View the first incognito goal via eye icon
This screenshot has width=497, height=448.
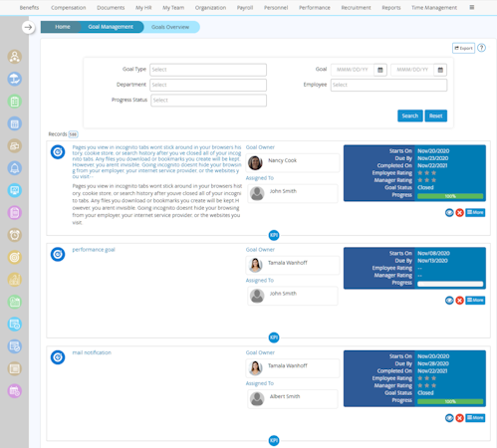click(449, 213)
